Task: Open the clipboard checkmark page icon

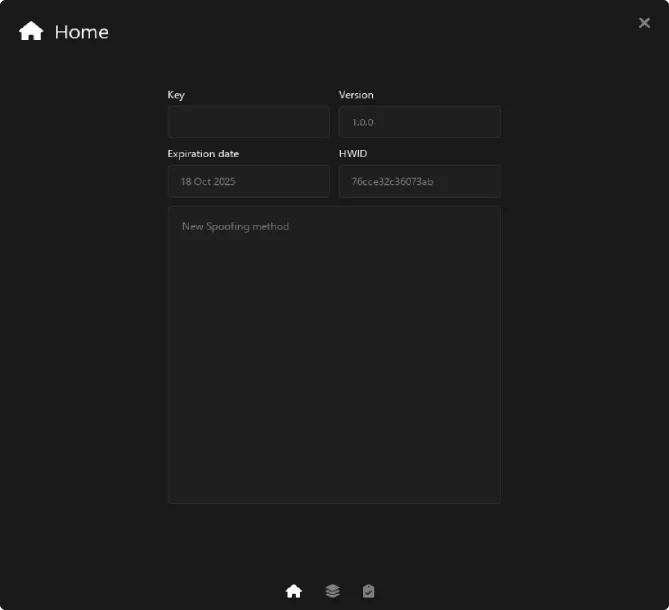Action: click(369, 591)
